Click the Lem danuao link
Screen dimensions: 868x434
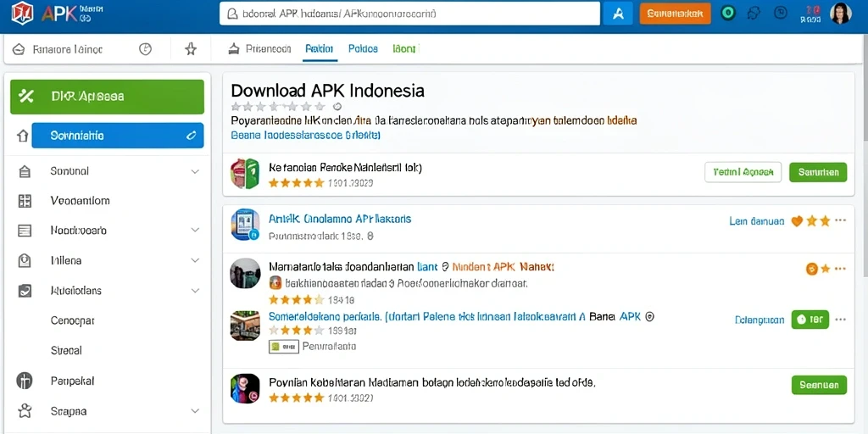coord(757,221)
